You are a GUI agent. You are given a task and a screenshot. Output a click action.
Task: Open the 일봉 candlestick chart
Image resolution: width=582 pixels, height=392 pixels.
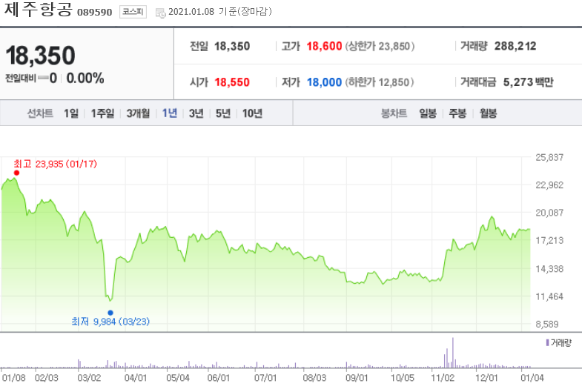[428, 113]
